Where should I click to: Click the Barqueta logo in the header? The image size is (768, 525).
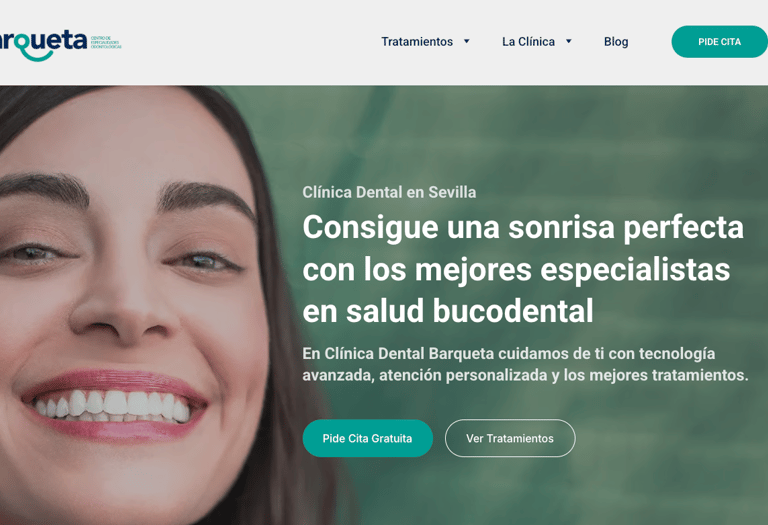tap(44, 44)
